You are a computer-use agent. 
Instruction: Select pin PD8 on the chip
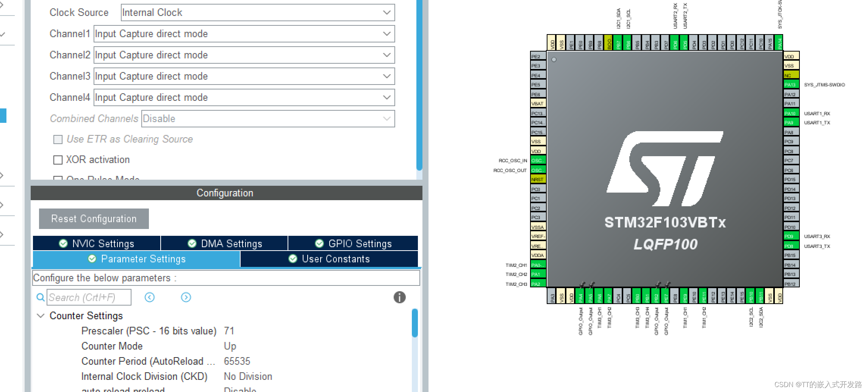tap(791, 246)
